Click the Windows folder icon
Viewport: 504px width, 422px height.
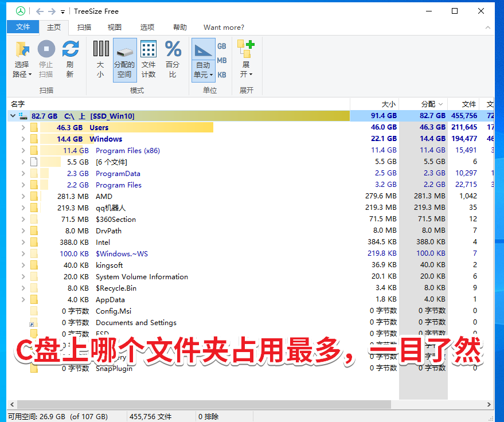[x=34, y=139]
